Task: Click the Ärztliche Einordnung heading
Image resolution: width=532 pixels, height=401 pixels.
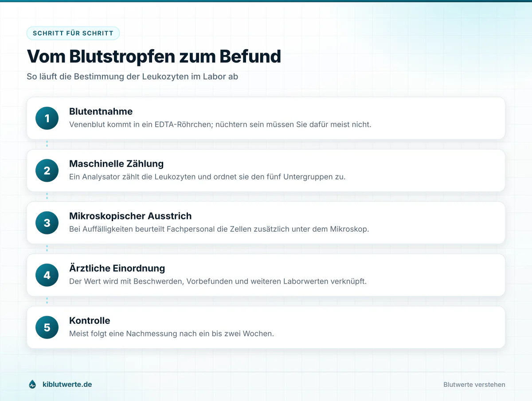Action: click(117, 268)
